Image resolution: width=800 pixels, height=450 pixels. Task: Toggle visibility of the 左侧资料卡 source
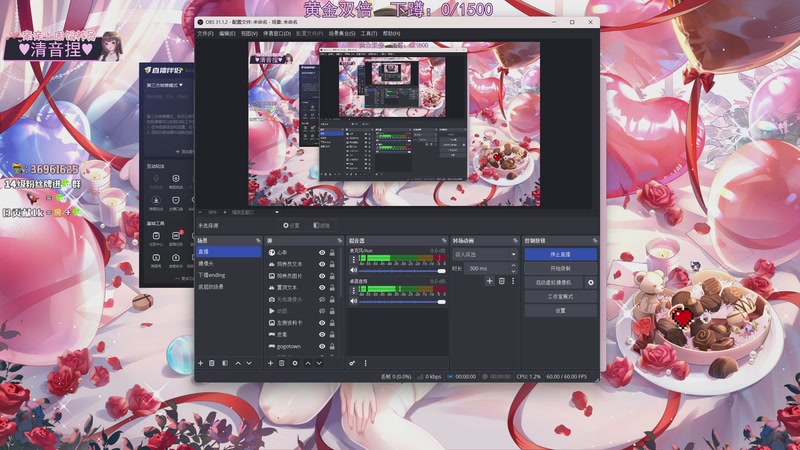point(322,323)
